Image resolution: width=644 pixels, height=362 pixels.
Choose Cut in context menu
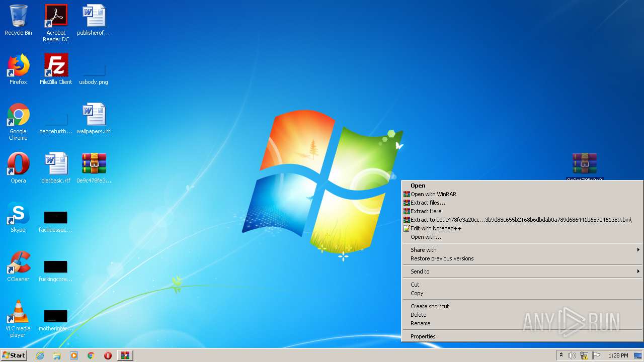pyautogui.click(x=522, y=285)
